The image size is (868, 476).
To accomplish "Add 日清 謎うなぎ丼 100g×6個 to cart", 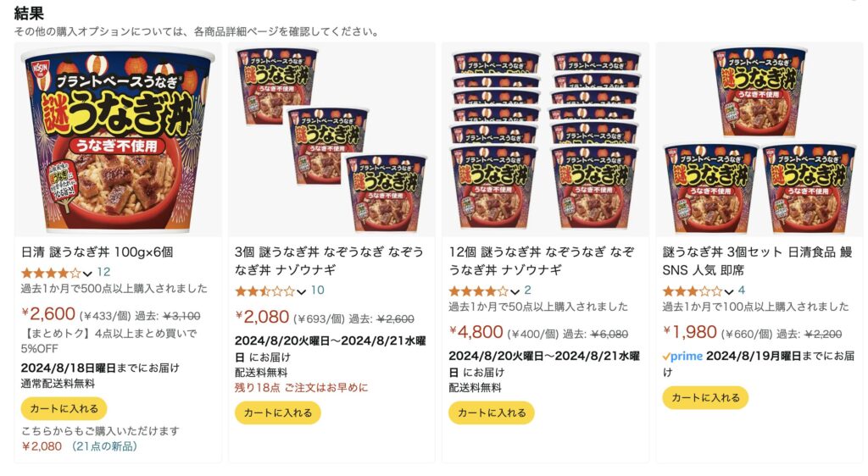I will pyautogui.click(x=64, y=408).
